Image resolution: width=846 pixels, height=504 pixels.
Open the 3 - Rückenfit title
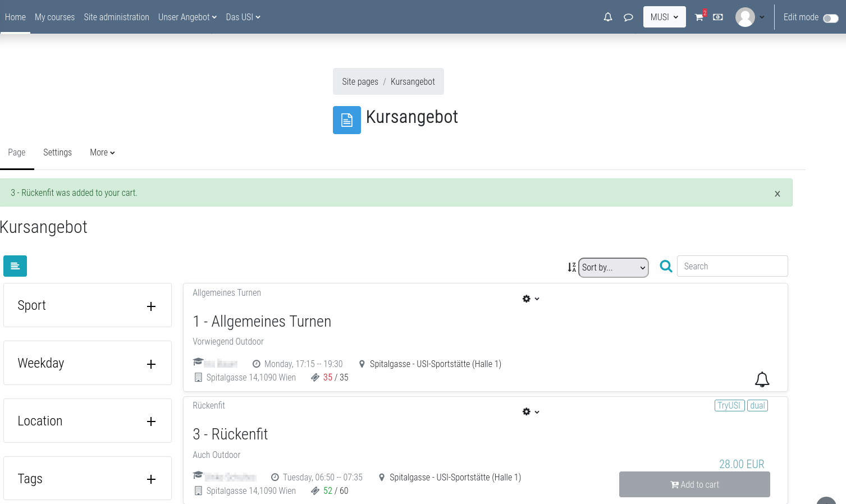[x=230, y=434]
